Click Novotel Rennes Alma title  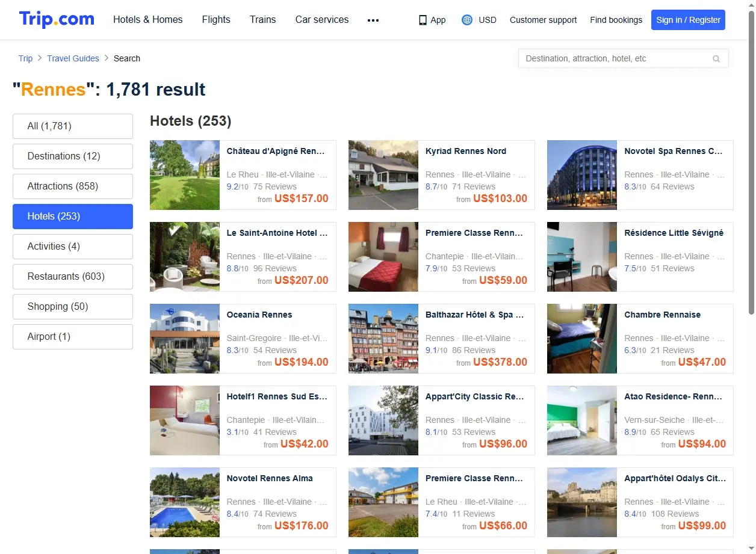coord(270,478)
